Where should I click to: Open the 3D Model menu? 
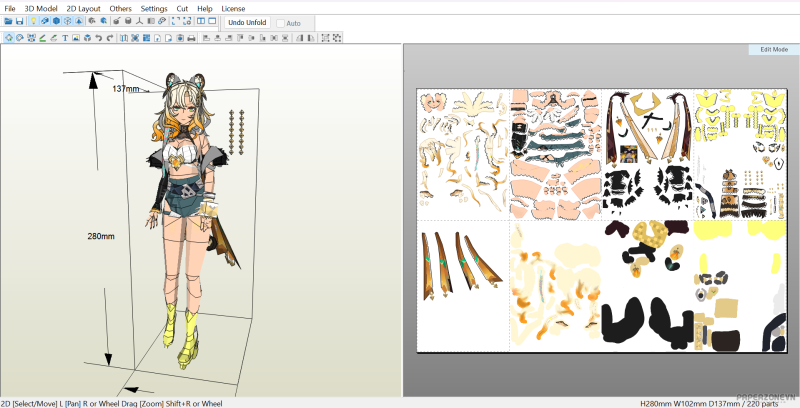pyautogui.click(x=41, y=8)
